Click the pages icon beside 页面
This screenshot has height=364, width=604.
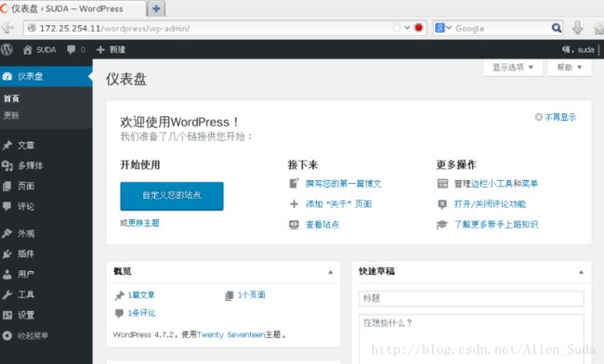point(7,187)
